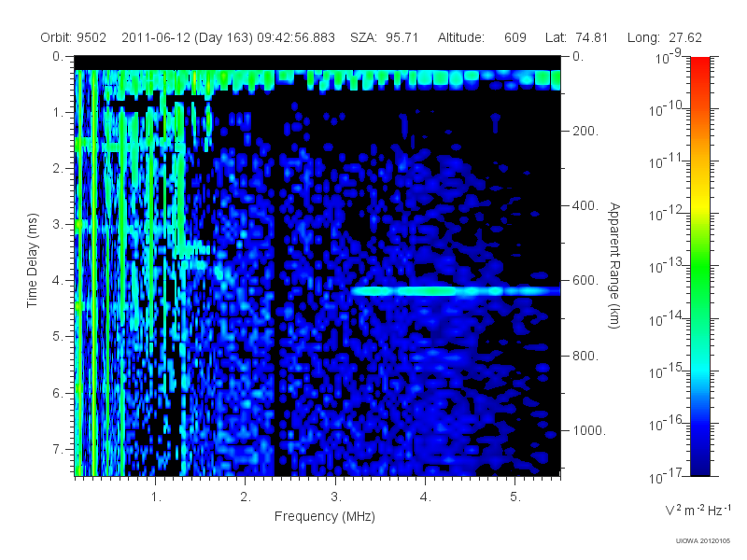Click the green vertical line near 0.3 MHz

94,273
